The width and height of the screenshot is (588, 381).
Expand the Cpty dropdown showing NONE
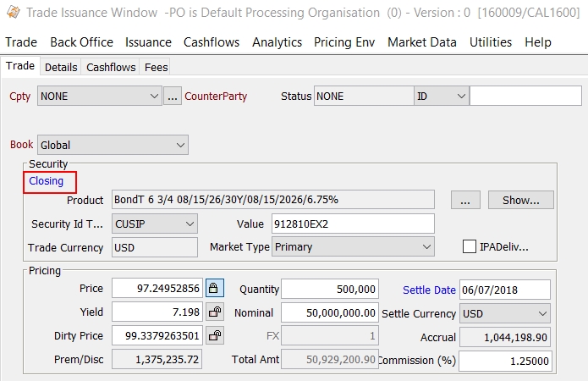99,96
